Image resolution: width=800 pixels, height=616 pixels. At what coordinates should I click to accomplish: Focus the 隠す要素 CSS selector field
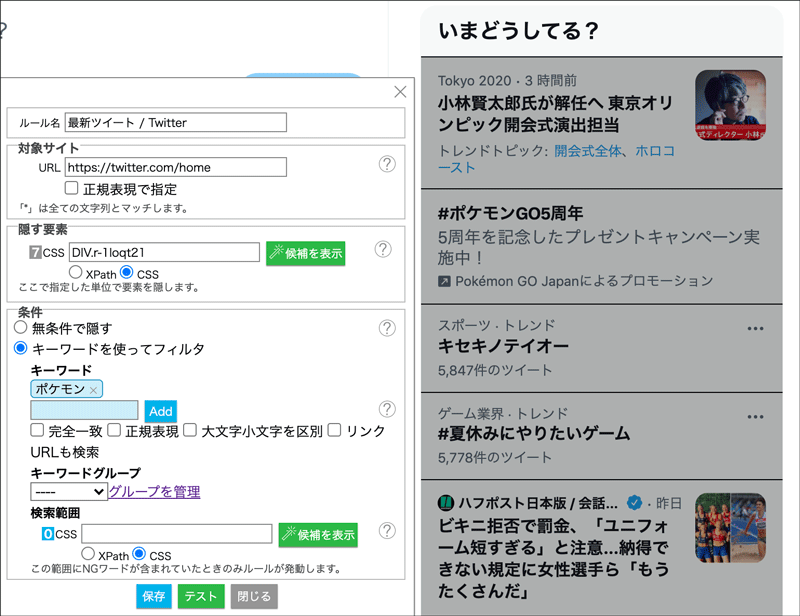click(164, 252)
